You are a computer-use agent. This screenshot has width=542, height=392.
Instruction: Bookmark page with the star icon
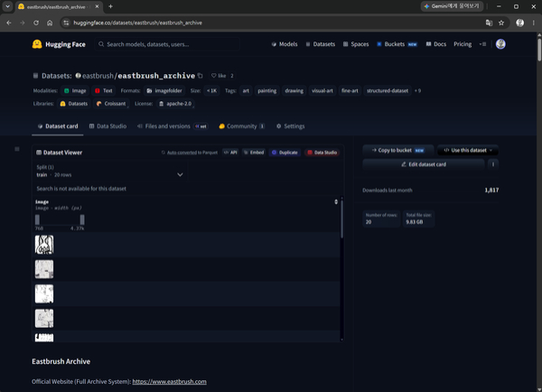(501, 23)
